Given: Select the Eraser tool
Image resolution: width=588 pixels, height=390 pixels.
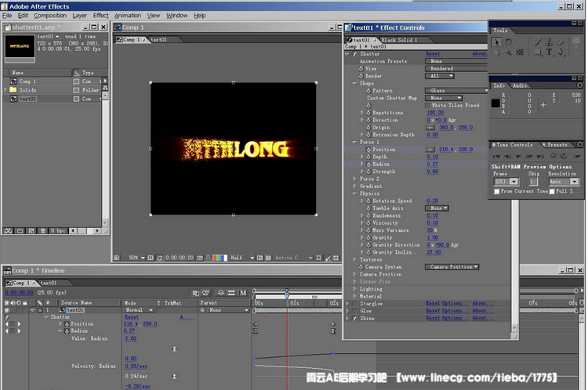Looking at the screenshot, I should [561, 42].
